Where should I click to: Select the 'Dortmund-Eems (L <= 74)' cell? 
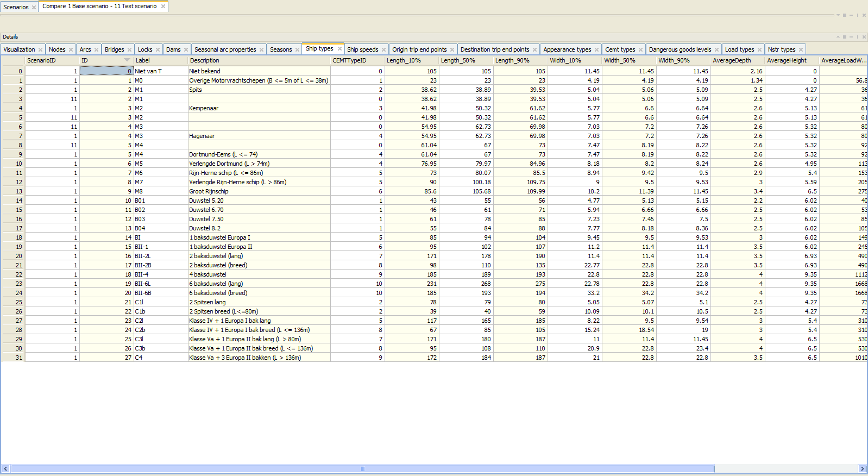coord(259,154)
